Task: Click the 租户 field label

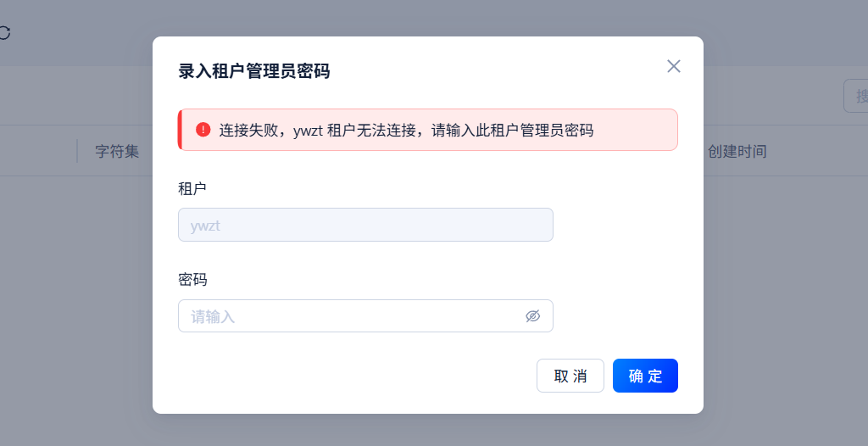Action: coord(192,188)
